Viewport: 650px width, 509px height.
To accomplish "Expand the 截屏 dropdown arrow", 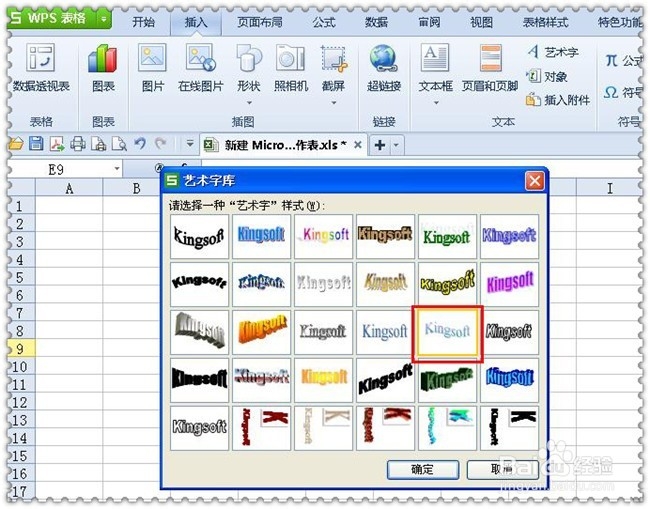I will point(334,103).
